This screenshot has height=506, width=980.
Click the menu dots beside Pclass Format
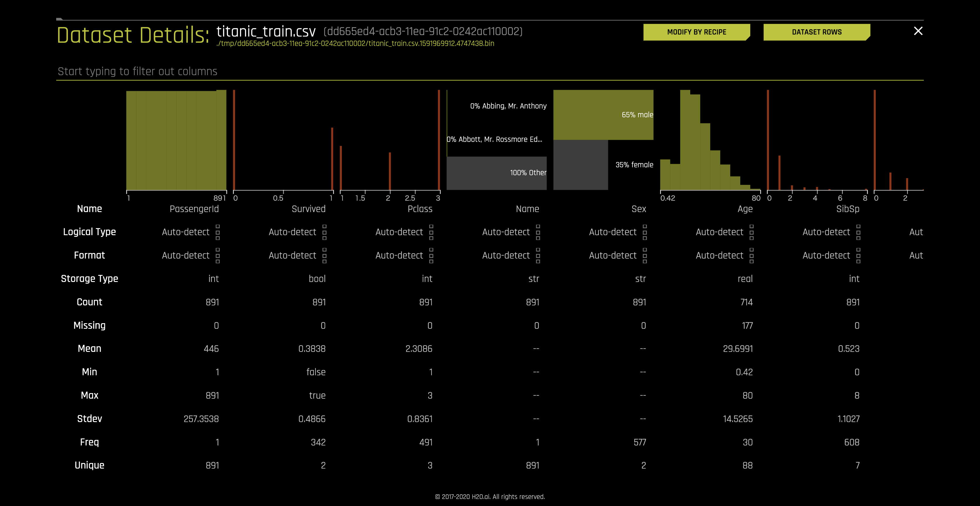click(431, 255)
